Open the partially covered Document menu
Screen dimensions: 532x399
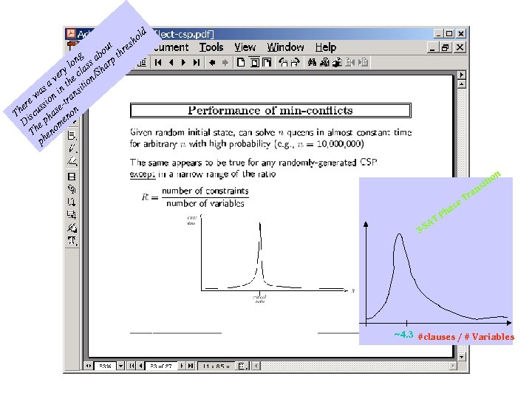(x=171, y=47)
